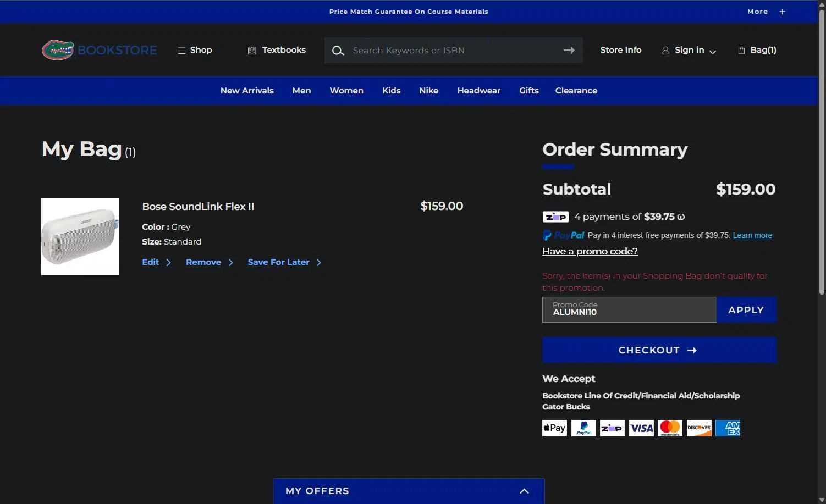Open the Gifts category

(x=529, y=91)
